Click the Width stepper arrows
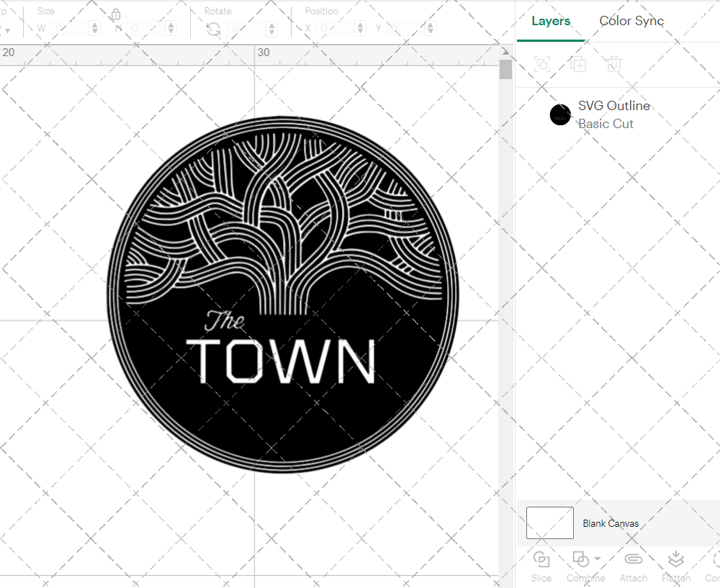The image size is (720, 588). point(95,29)
